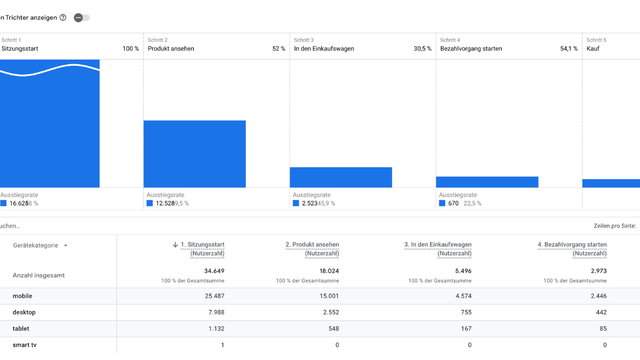The image size is (640, 360).
Task: Click the Kauf funnel bar
Action: pyautogui.click(x=611, y=183)
